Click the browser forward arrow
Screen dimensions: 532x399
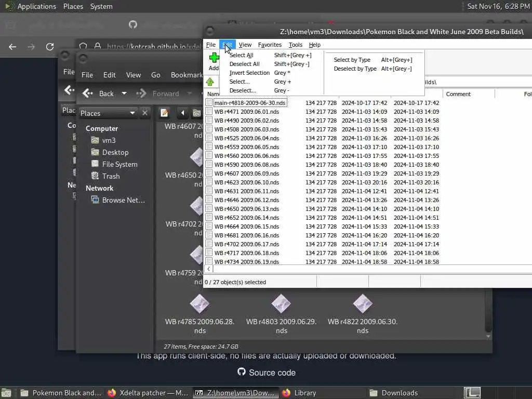(x=31, y=46)
